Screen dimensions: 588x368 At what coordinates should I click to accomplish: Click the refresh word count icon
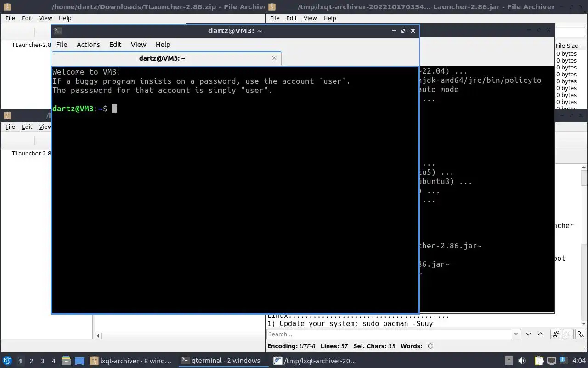(430, 346)
